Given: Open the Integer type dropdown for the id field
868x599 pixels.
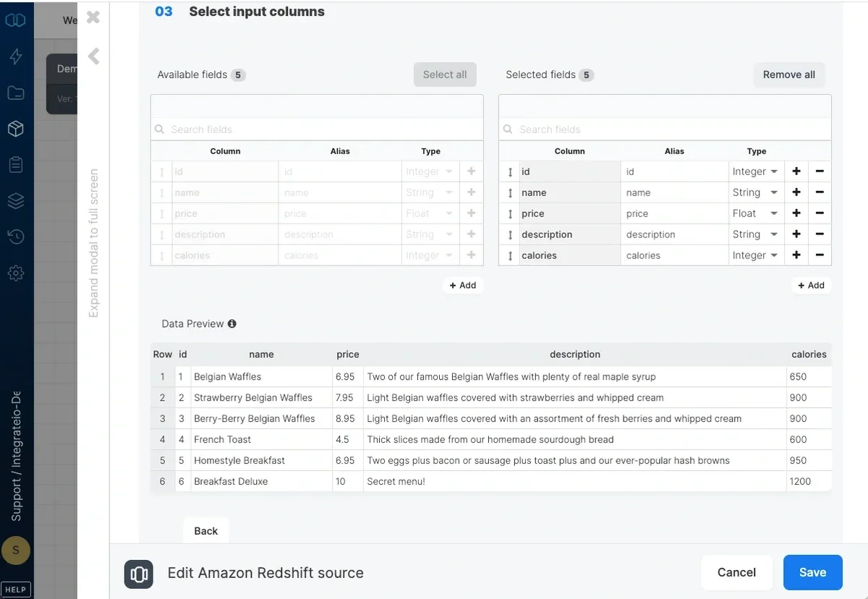Looking at the screenshot, I should click(x=755, y=171).
